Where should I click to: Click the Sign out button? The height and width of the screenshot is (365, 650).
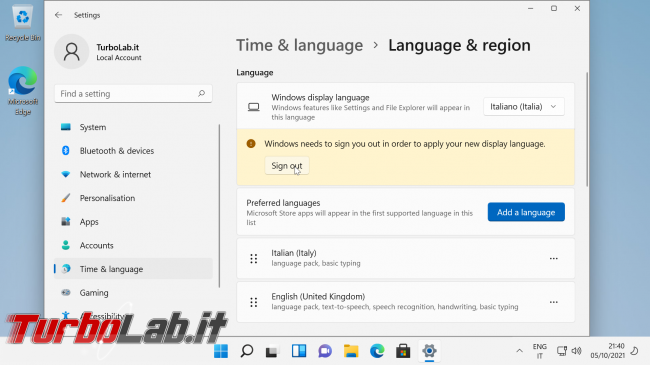tap(287, 165)
